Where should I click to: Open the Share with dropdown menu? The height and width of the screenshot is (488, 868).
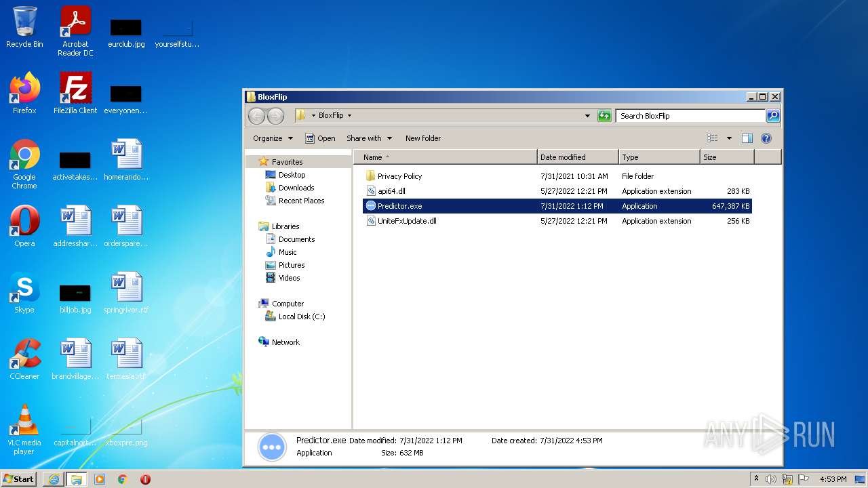(370, 138)
